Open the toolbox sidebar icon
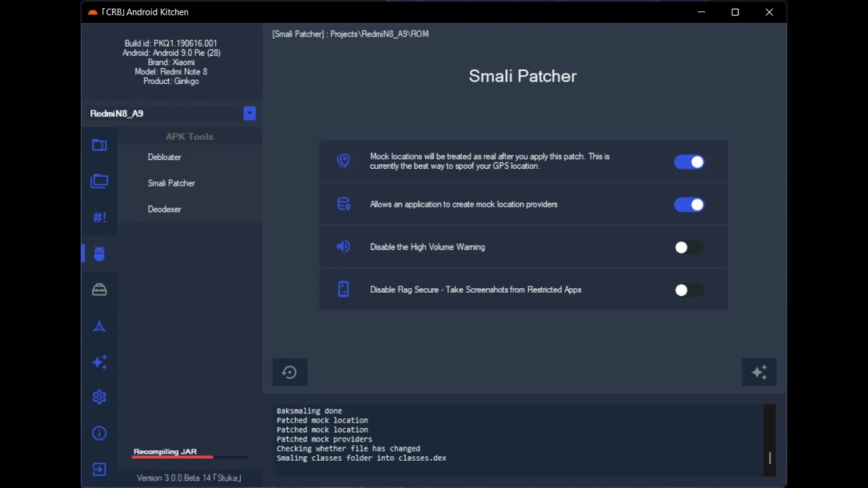Viewport: 868px width, 488px height. coord(100,290)
